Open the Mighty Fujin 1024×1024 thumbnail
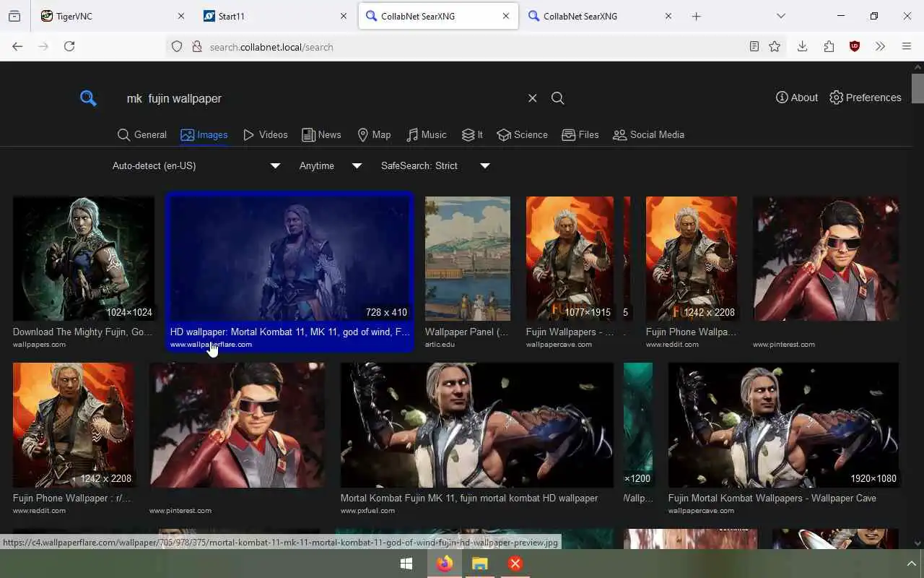Screen dimensions: 924x578 click(84, 259)
